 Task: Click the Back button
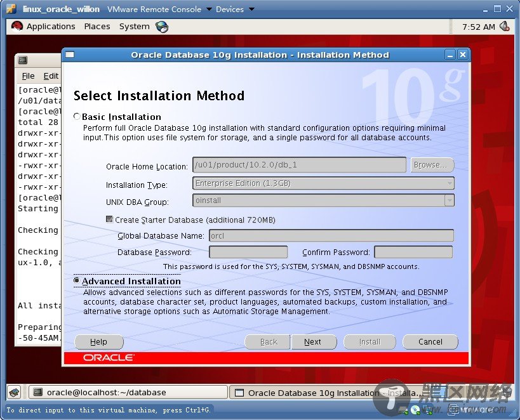[x=269, y=342]
